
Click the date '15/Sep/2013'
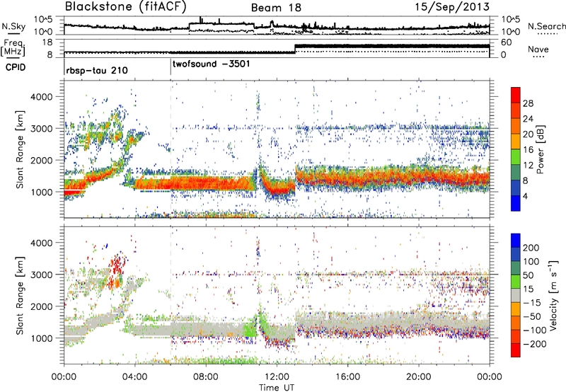(x=452, y=7)
